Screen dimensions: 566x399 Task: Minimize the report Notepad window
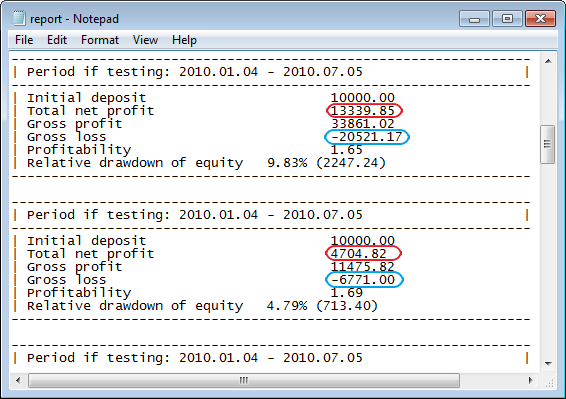pos(474,19)
